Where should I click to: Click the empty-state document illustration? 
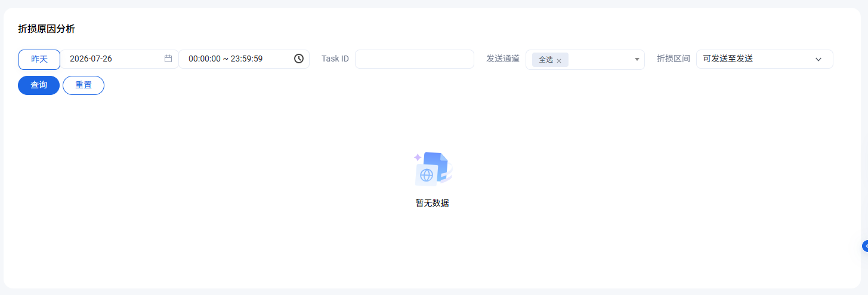[433, 169]
